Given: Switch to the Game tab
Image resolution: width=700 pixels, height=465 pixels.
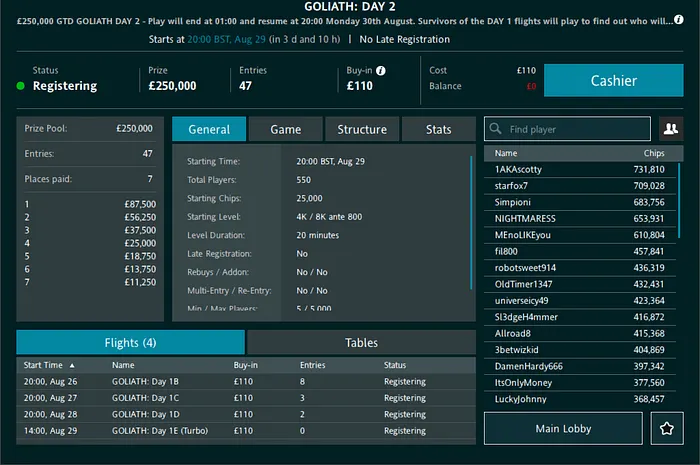Looking at the screenshot, I should click(x=285, y=129).
